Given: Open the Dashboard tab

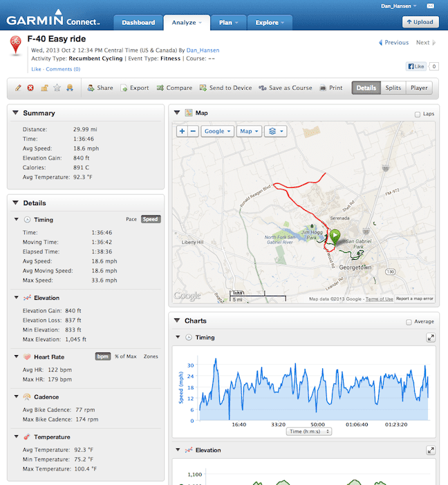Looking at the screenshot, I should point(138,22).
